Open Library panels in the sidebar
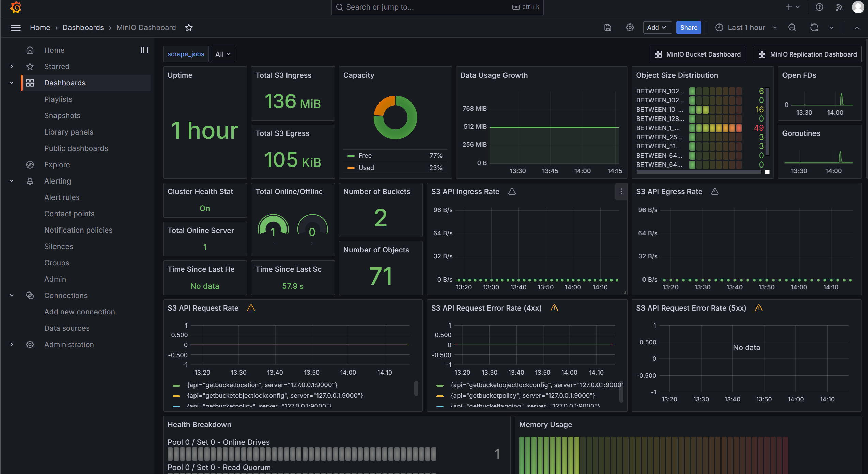 point(69,132)
